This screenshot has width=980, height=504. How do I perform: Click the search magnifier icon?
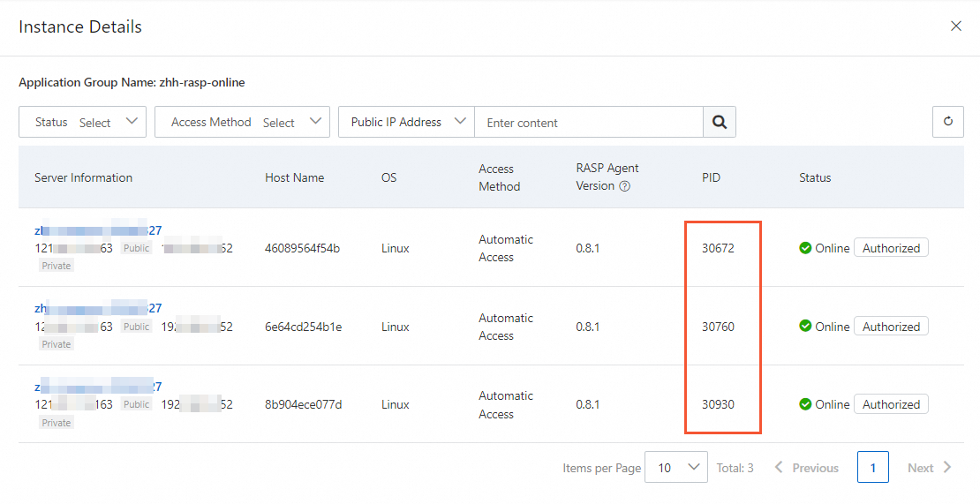click(720, 123)
